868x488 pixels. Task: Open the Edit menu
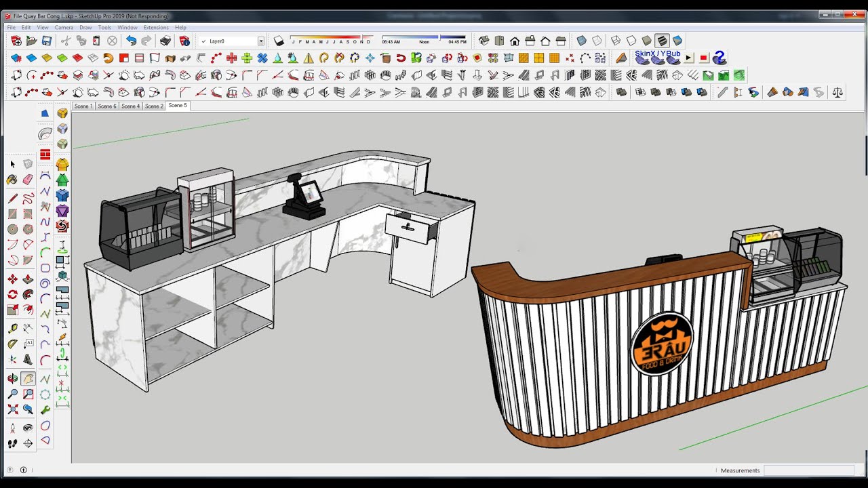[26, 28]
